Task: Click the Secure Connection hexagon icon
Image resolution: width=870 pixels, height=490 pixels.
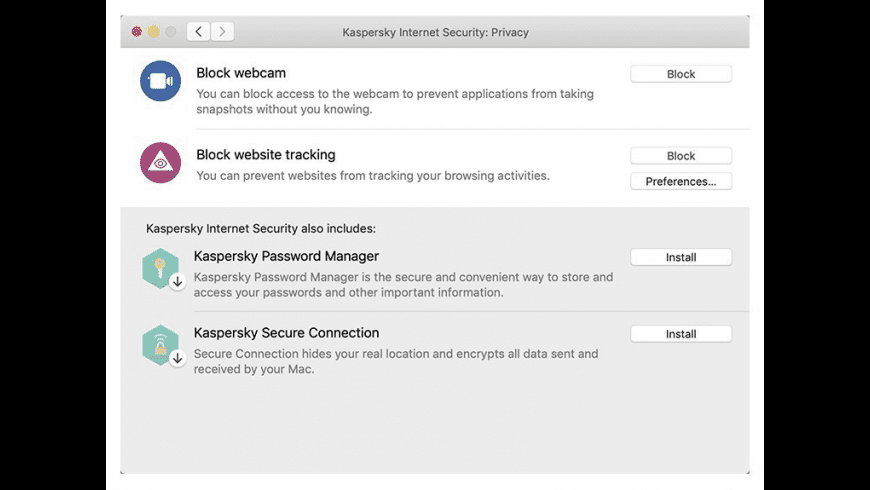Action: (x=160, y=344)
